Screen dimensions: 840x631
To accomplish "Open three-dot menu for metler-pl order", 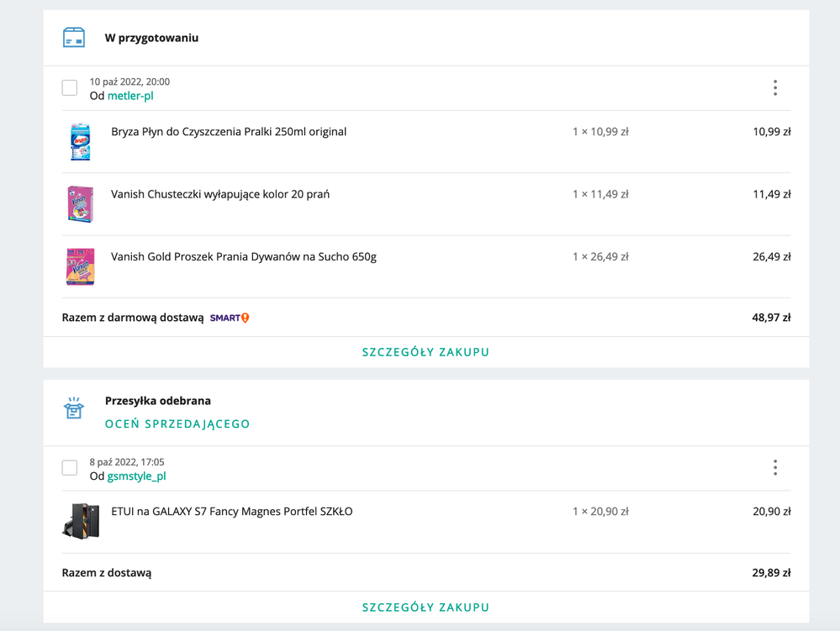I will (774, 88).
